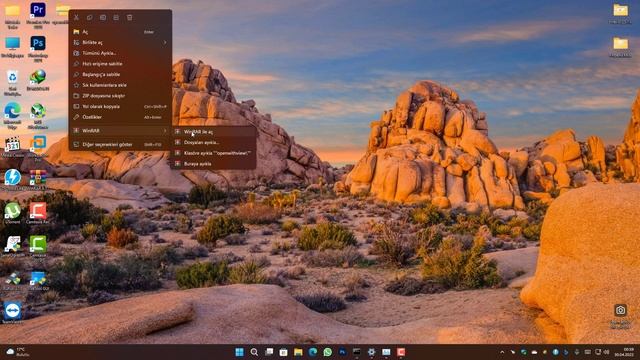640x360 pixels.
Task: Show hidden tray icons chevron
Action: click(502, 352)
